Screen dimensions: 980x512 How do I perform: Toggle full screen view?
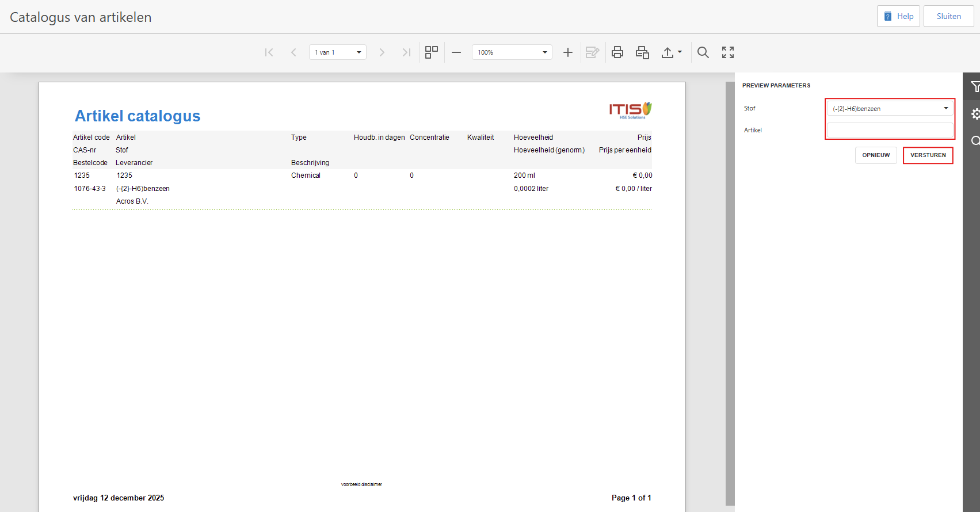tap(728, 52)
